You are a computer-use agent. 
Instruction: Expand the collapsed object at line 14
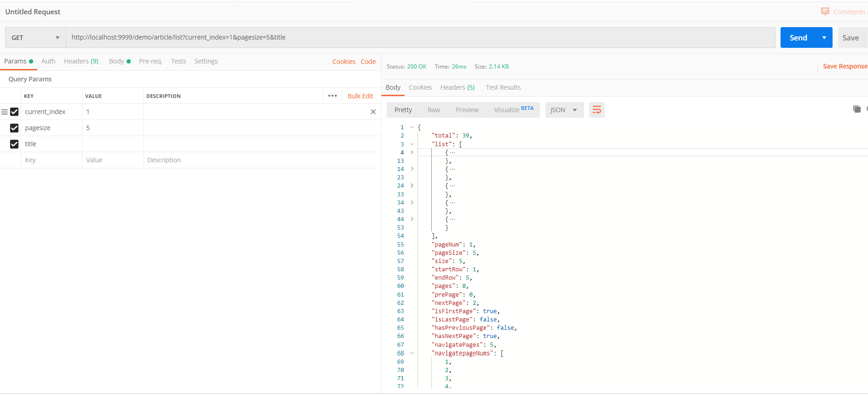coord(412,169)
